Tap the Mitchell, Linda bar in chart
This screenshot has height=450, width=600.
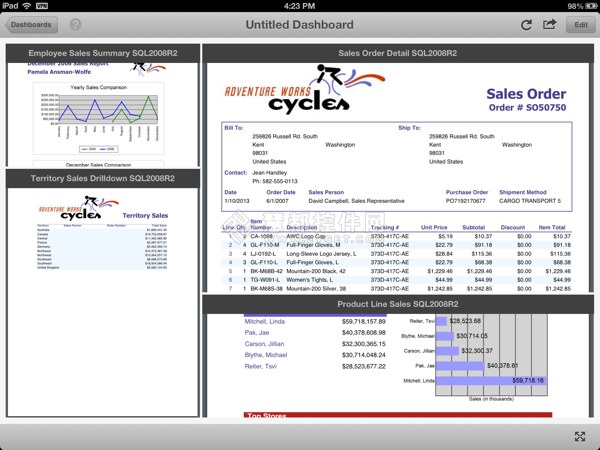point(491,380)
